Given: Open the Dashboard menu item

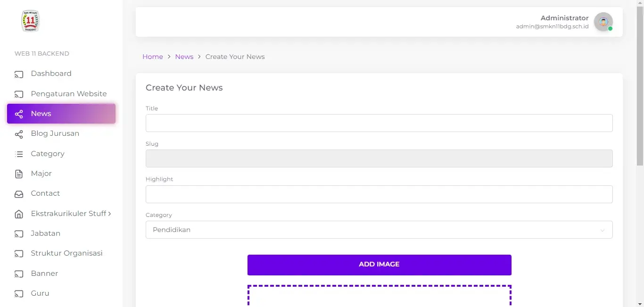Looking at the screenshot, I should tap(61, 74).
